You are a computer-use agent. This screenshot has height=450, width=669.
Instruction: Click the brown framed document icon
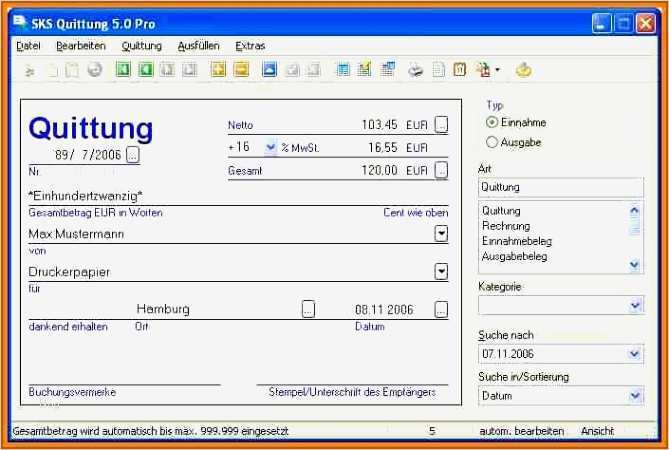coord(460,70)
